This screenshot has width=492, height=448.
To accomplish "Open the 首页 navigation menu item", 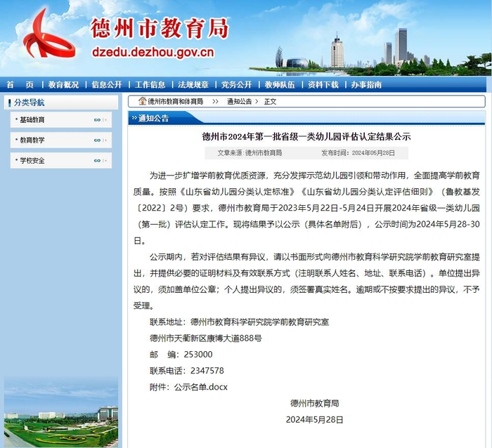I will 20,85.
